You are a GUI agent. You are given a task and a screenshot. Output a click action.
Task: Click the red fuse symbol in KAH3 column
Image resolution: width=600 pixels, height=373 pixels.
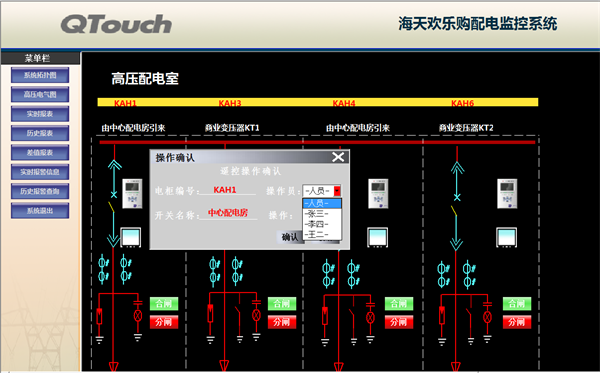click(210, 313)
